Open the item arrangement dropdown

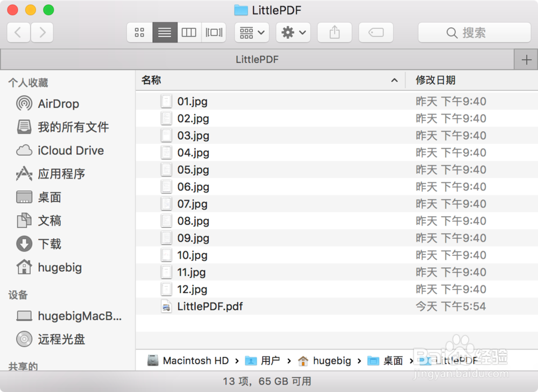pos(251,32)
